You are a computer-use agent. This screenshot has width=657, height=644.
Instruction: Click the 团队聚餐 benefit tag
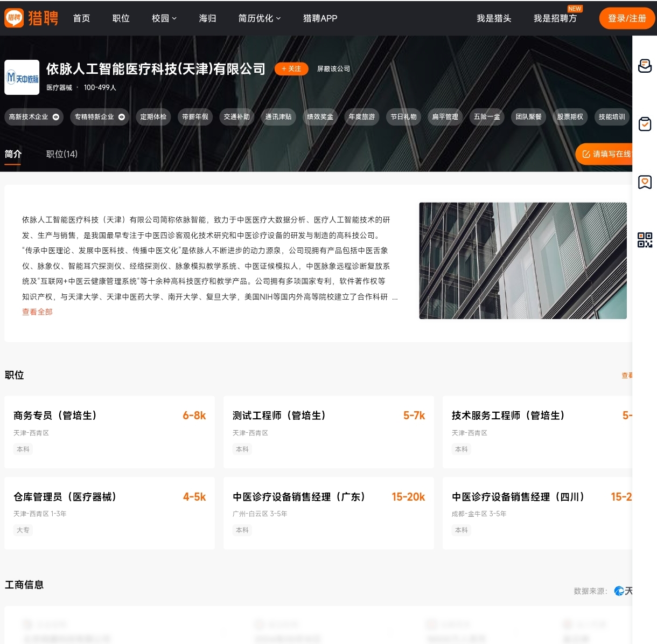tap(529, 117)
